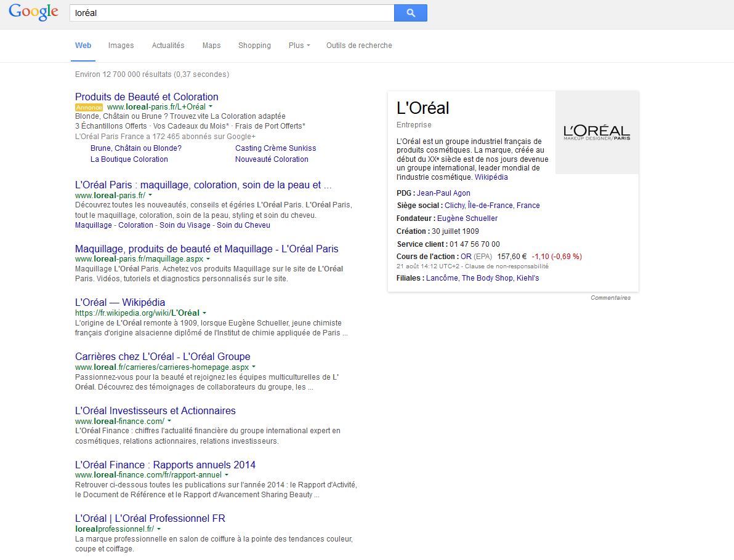Open Clichy, Île-de-France, France link
The height and width of the screenshot is (560, 734).
pyautogui.click(x=492, y=206)
